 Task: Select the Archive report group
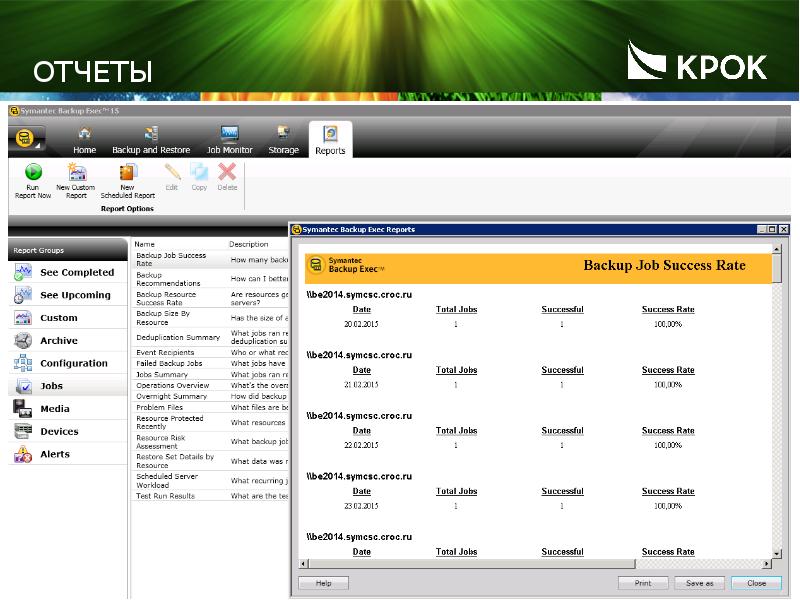(x=68, y=340)
